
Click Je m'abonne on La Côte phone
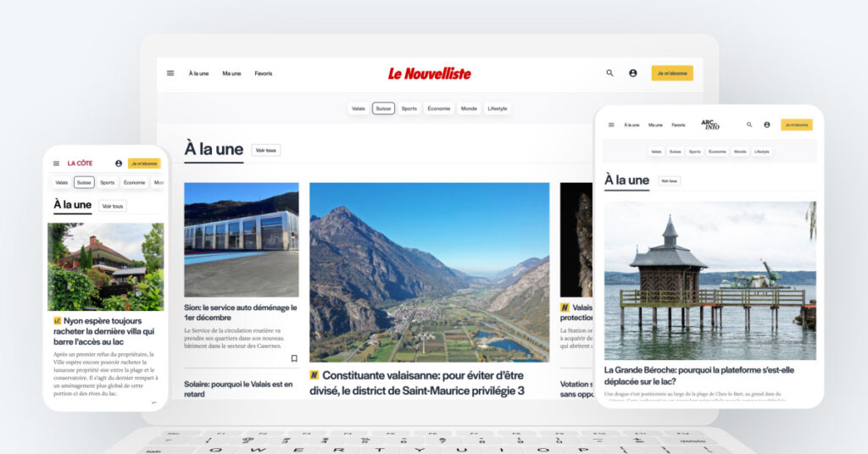[144, 163]
